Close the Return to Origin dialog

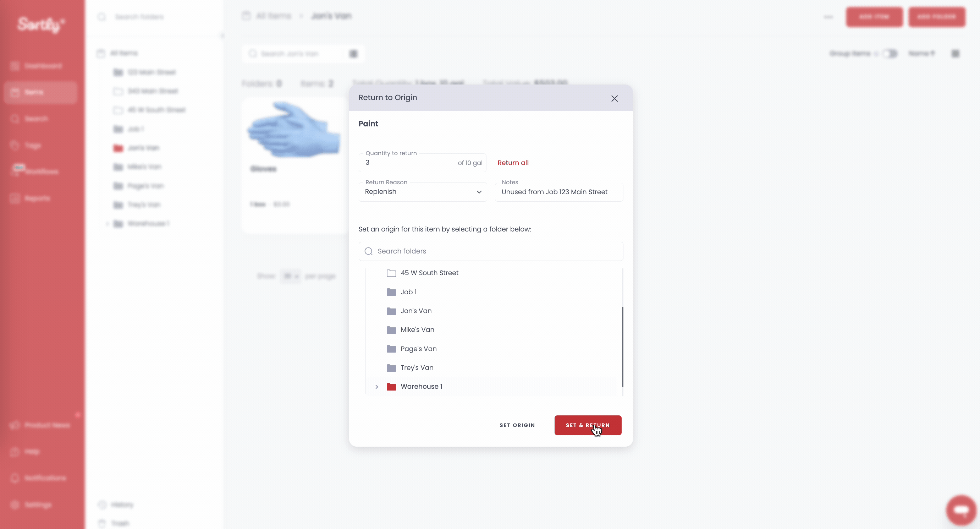[614, 99]
